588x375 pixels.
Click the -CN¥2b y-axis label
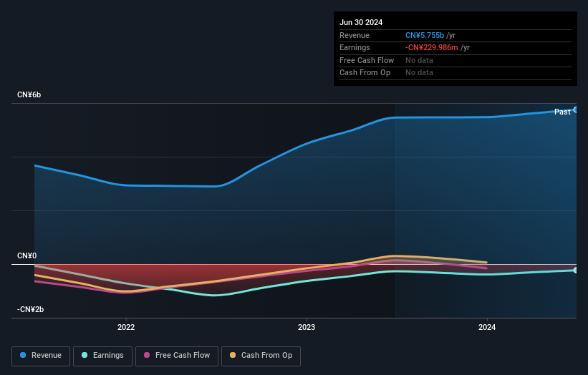30,309
